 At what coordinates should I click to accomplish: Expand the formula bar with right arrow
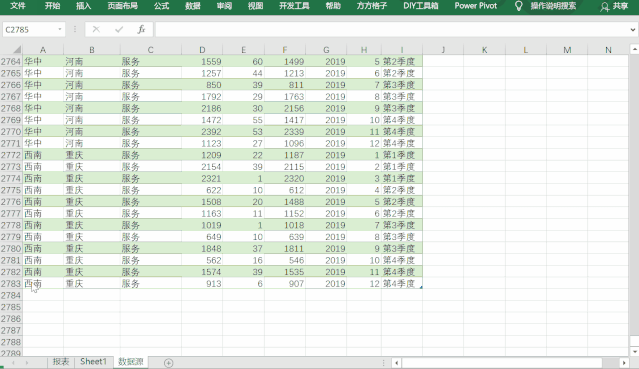(x=632, y=30)
